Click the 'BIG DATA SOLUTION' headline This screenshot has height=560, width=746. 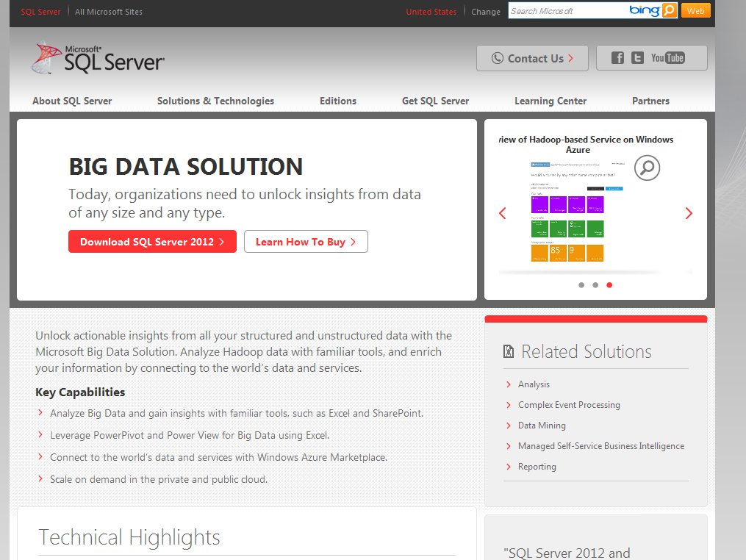[186, 167]
